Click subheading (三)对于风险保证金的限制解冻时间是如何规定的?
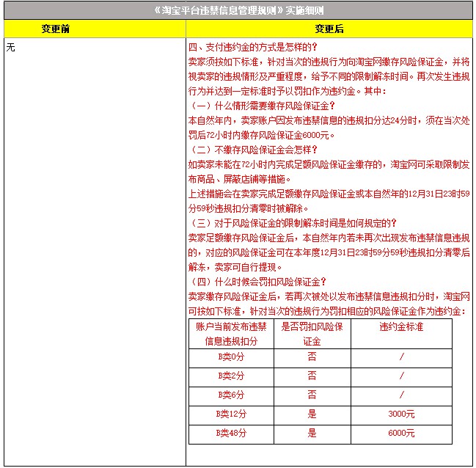 [x=293, y=223]
